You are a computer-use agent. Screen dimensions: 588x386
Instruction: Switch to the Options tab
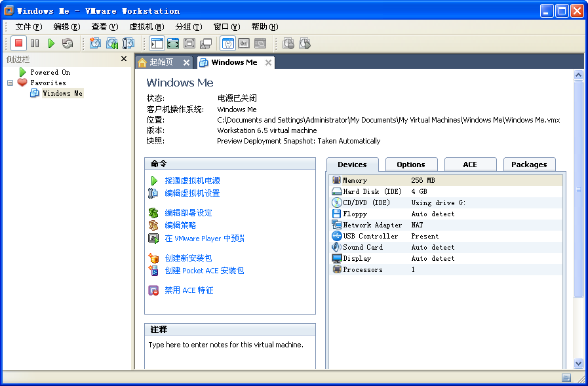coord(412,164)
